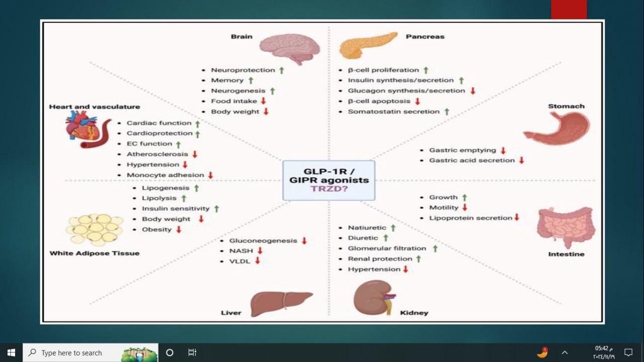The width and height of the screenshot is (644, 362).
Task: Open the Windows Start menu
Action: [x=11, y=352]
